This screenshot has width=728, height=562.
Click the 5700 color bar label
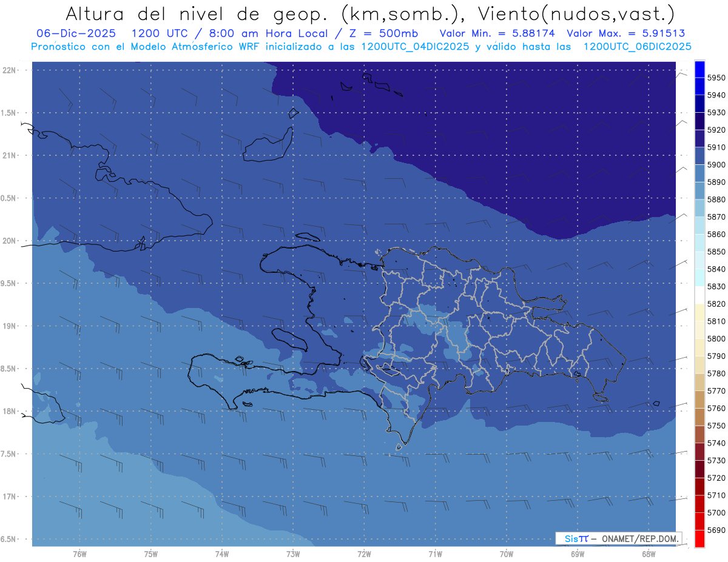coord(717,512)
